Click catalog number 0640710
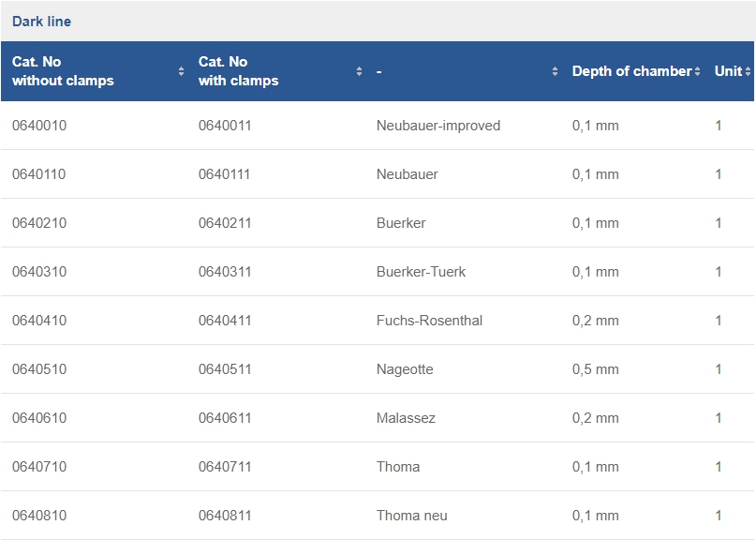The width and height of the screenshot is (756, 540). click(39, 467)
